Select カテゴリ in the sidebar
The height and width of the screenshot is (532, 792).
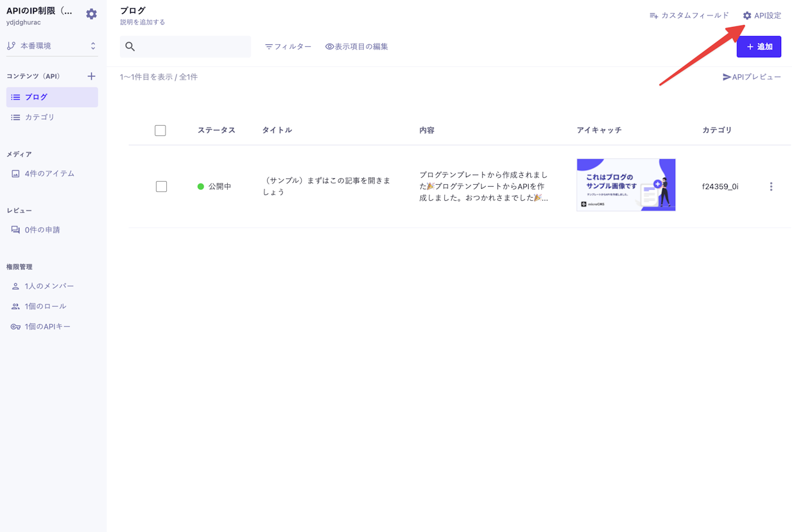tap(39, 117)
